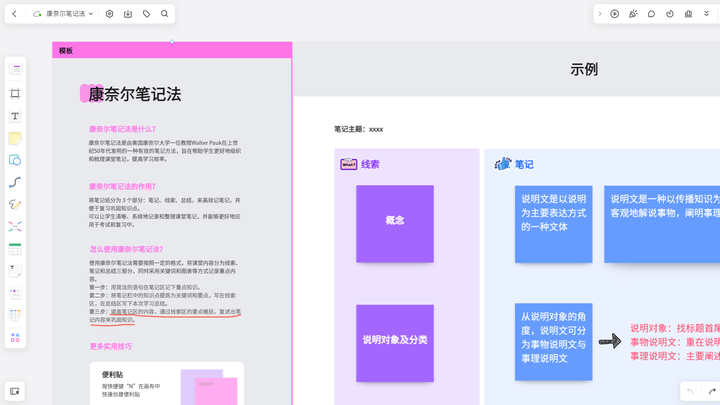This screenshot has width=720, height=405.
Task: Click the export/download icon
Action: coord(128,14)
